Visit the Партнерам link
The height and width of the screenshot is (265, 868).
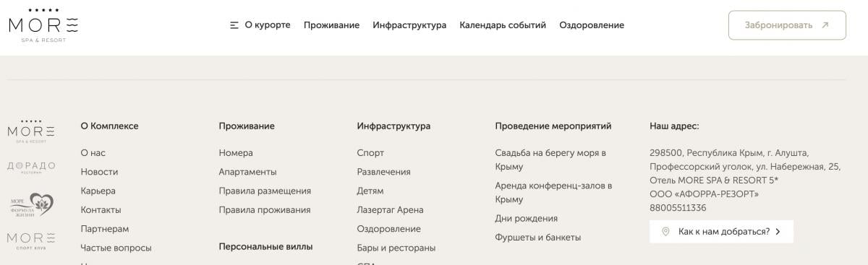pos(105,229)
